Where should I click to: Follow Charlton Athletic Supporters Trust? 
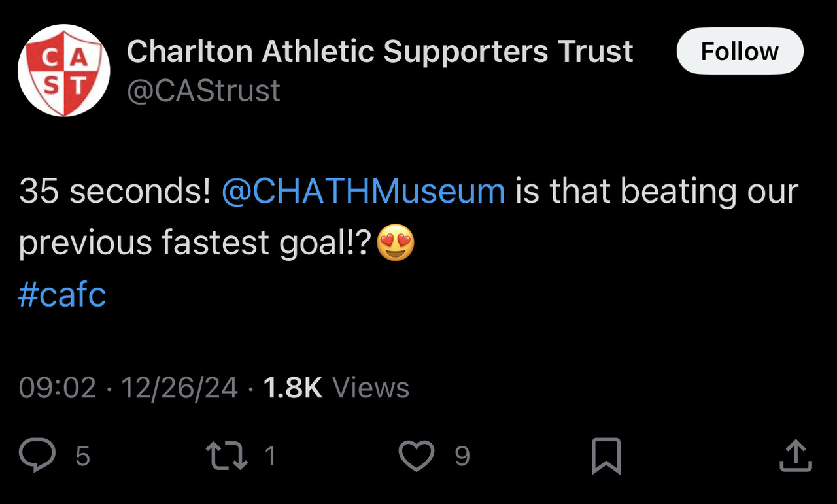[740, 51]
